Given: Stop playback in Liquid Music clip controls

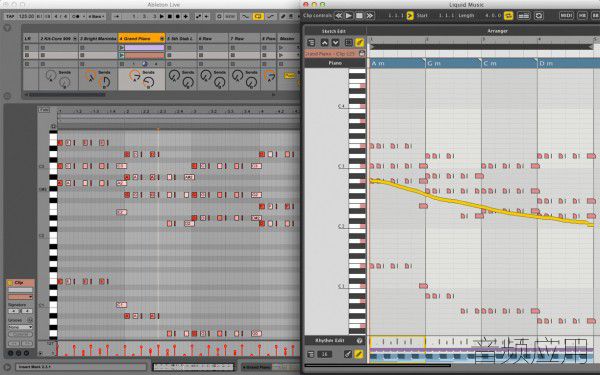Looking at the screenshot, I should point(359,16).
